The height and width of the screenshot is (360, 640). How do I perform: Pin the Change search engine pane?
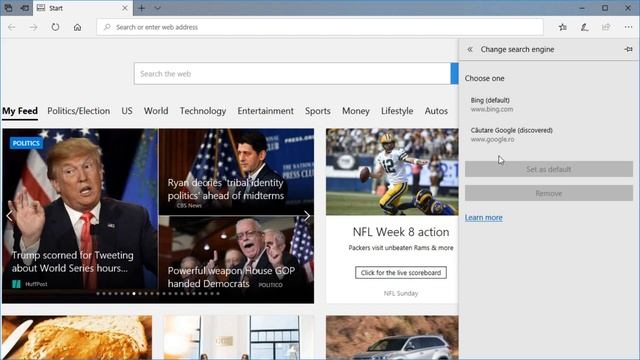[628, 49]
